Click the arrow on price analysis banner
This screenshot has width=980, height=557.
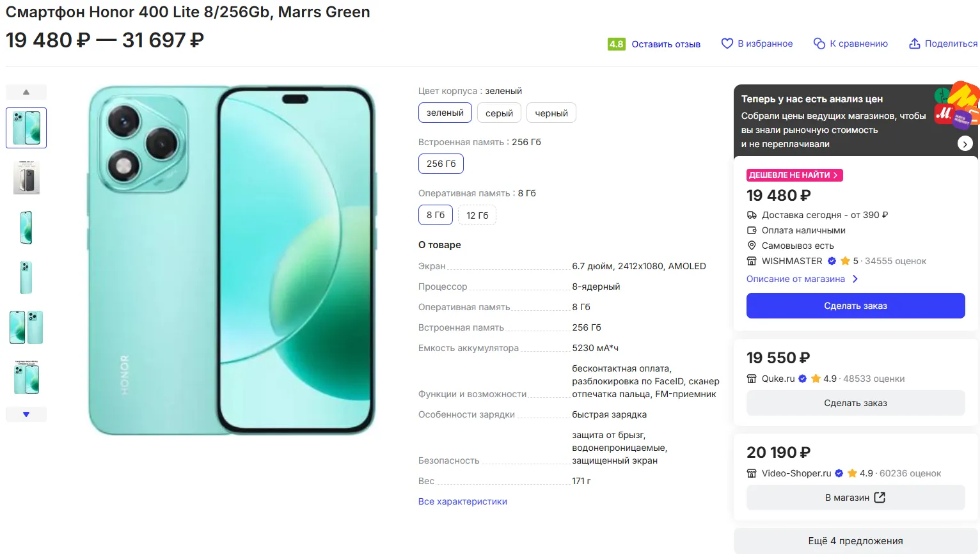pos(965,144)
